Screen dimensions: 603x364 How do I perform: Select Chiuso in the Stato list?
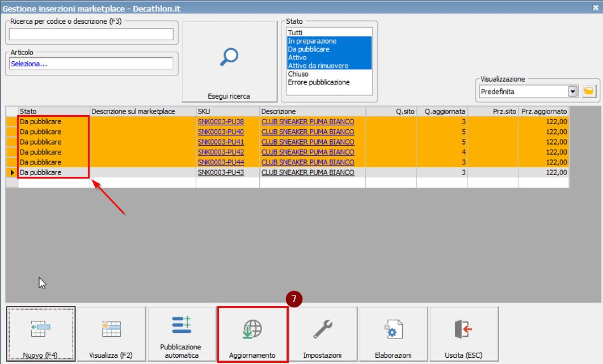tap(330, 74)
